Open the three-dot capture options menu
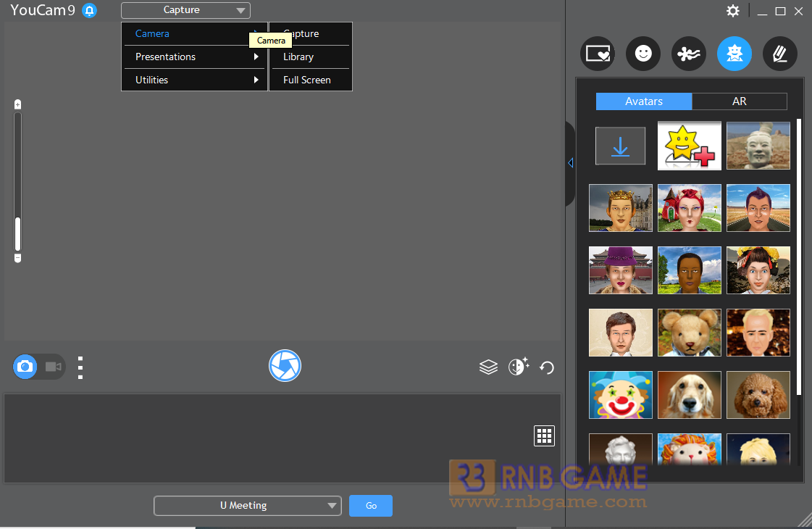Screen dimensions: 812x529 80,367
